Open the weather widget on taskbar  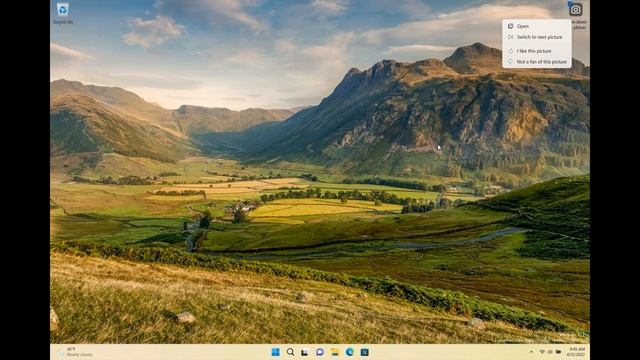75,352
